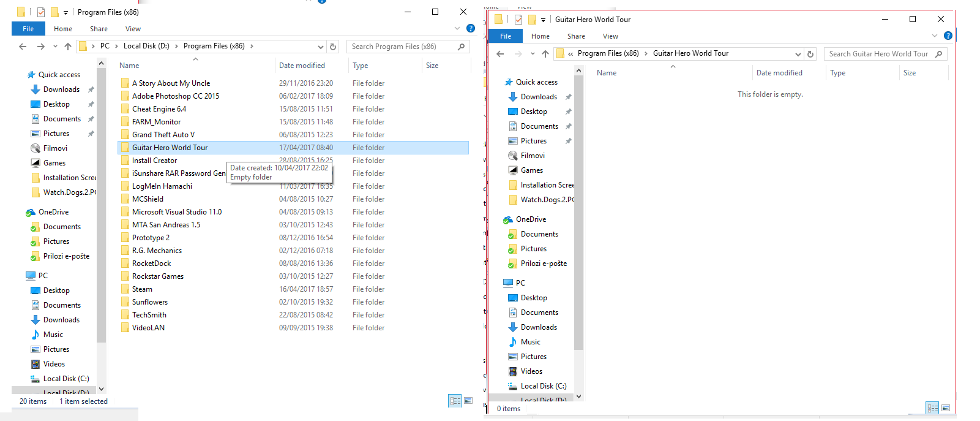Sort by Type column in the Guitar Hero World Tour window
980x421 pixels.
pyautogui.click(x=837, y=73)
